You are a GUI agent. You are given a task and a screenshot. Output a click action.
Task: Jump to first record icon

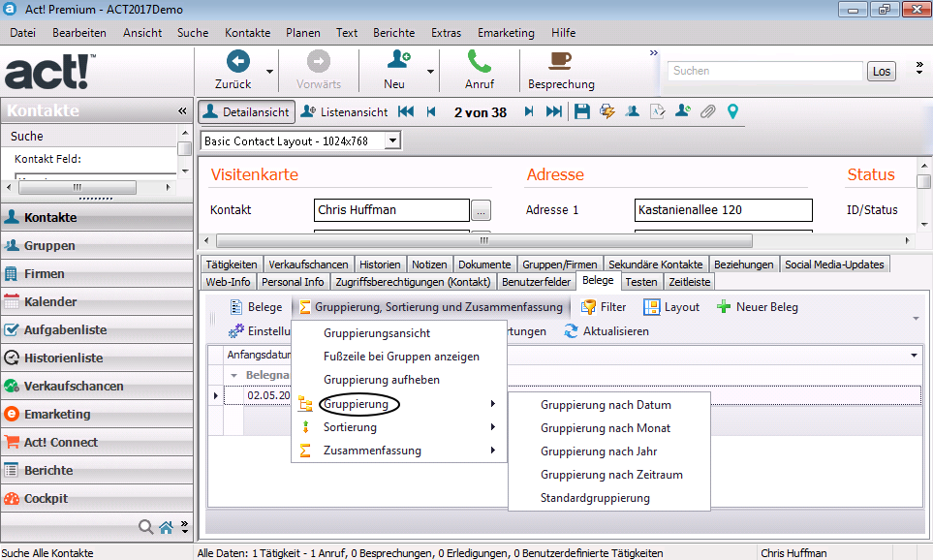406,111
